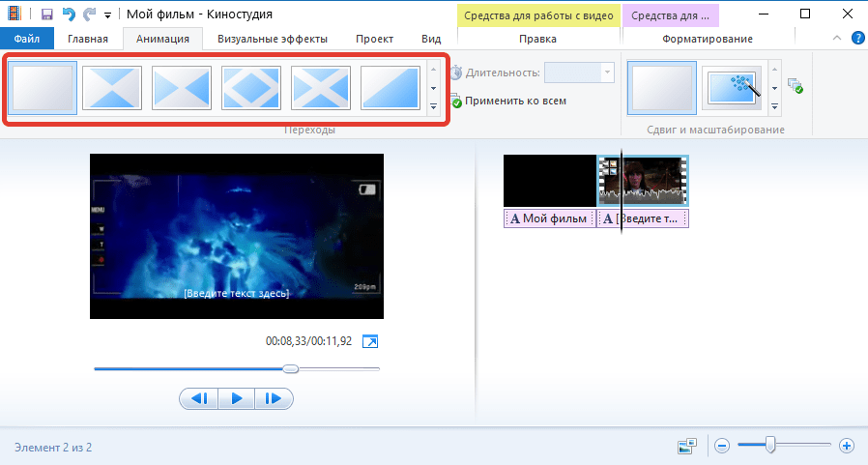Open the Проект tab

click(x=375, y=39)
